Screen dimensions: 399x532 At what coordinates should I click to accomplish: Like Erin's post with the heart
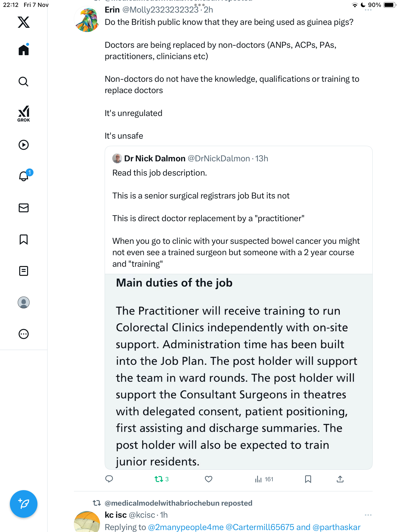point(209,479)
